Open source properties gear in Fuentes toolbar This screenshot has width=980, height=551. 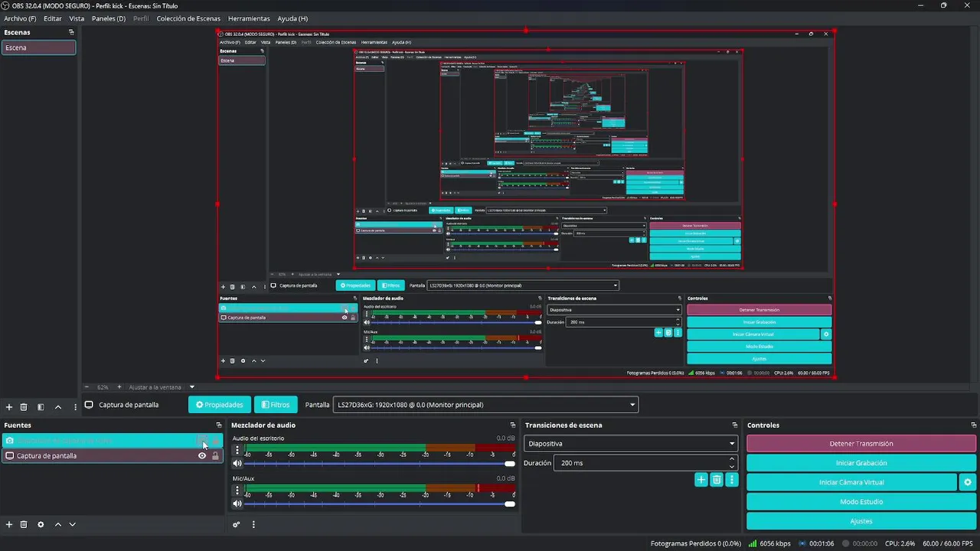point(41,524)
